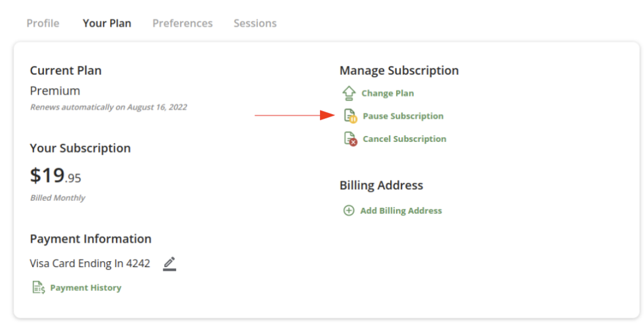
Task: Click the Pause Subscription document icon
Action: coord(350,116)
